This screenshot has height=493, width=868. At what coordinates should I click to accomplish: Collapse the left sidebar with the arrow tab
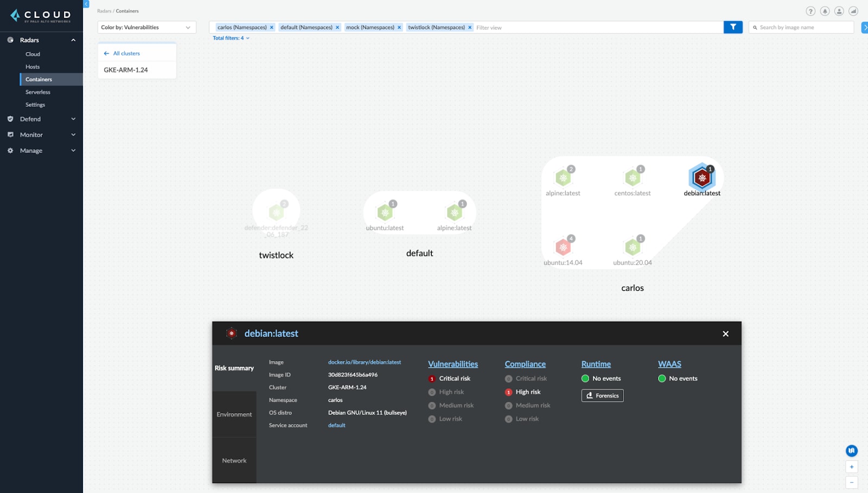pyautogui.click(x=86, y=4)
